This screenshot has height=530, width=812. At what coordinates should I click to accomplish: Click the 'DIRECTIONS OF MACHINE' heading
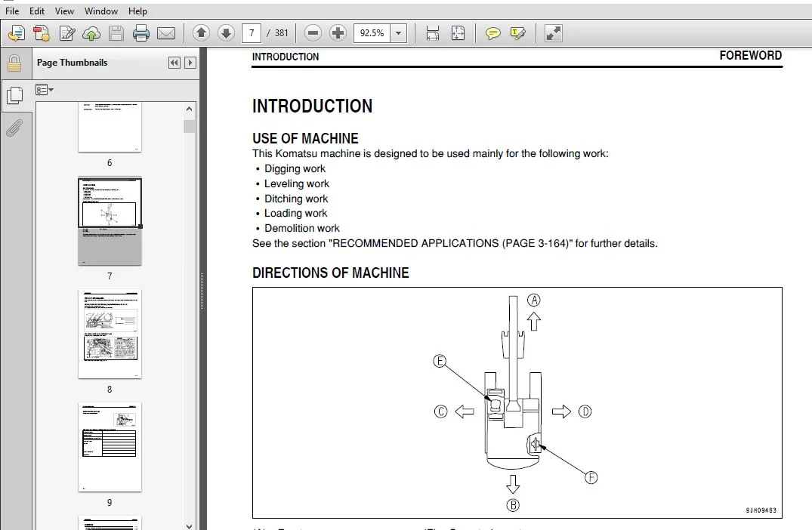[330, 273]
